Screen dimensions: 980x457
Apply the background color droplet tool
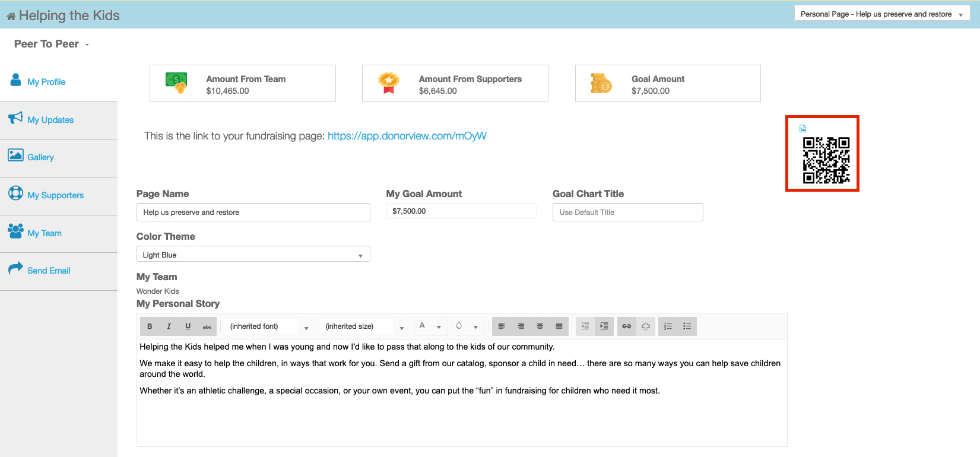pos(459,326)
